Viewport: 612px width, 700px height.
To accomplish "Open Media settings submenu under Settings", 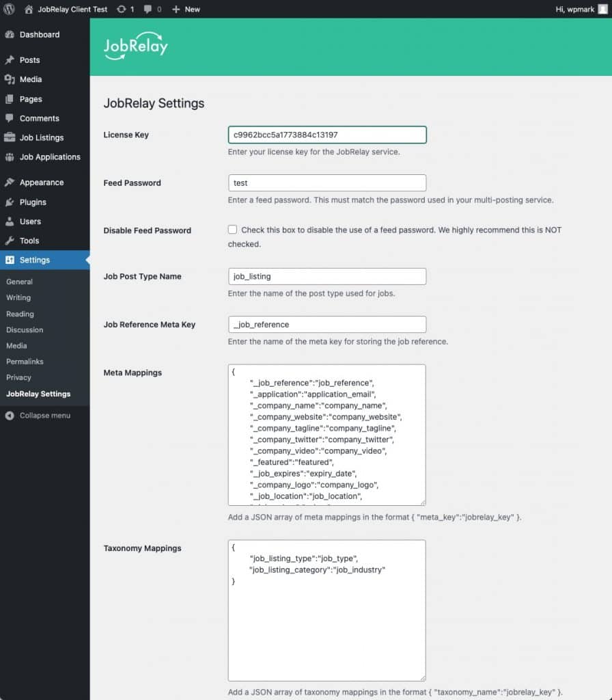I will (16, 345).
